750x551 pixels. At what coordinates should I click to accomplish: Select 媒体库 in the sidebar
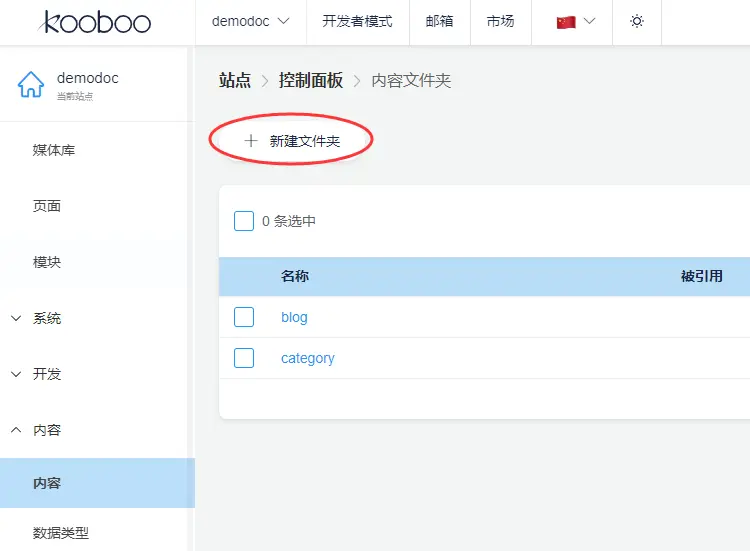[x=54, y=150]
